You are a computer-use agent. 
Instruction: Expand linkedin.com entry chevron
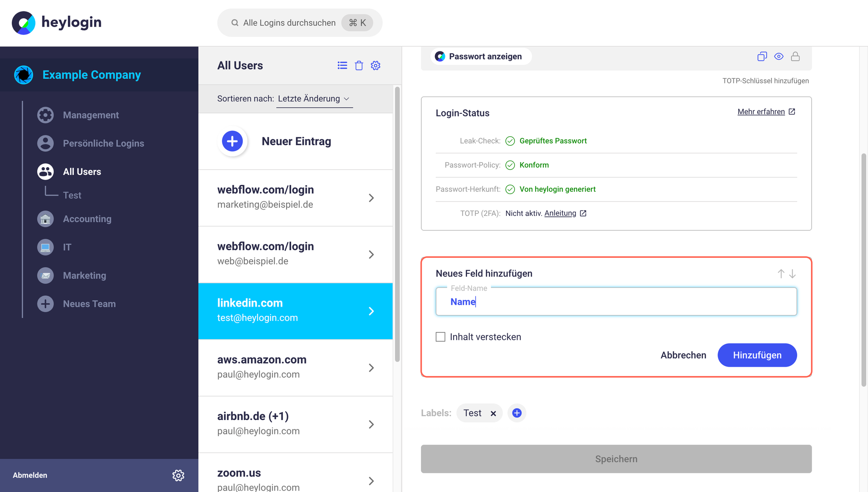371,311
